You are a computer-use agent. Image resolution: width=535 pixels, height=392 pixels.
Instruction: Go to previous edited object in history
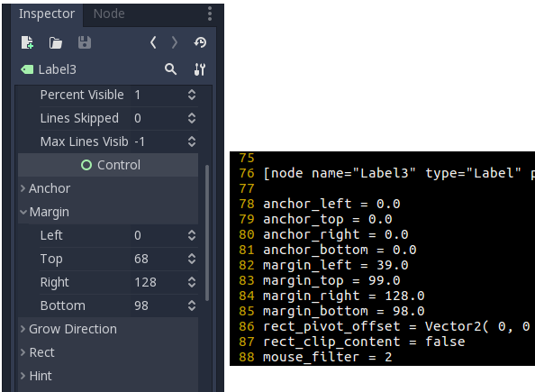(153, 42)
